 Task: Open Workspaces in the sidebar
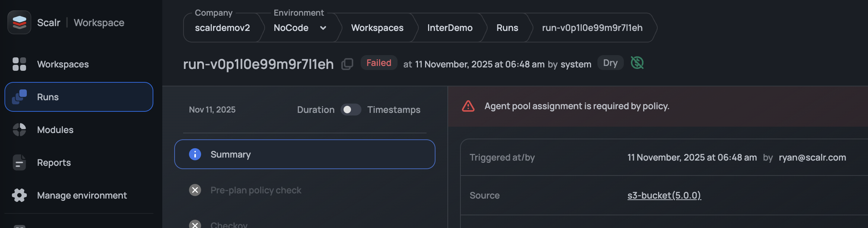point(79,64)
